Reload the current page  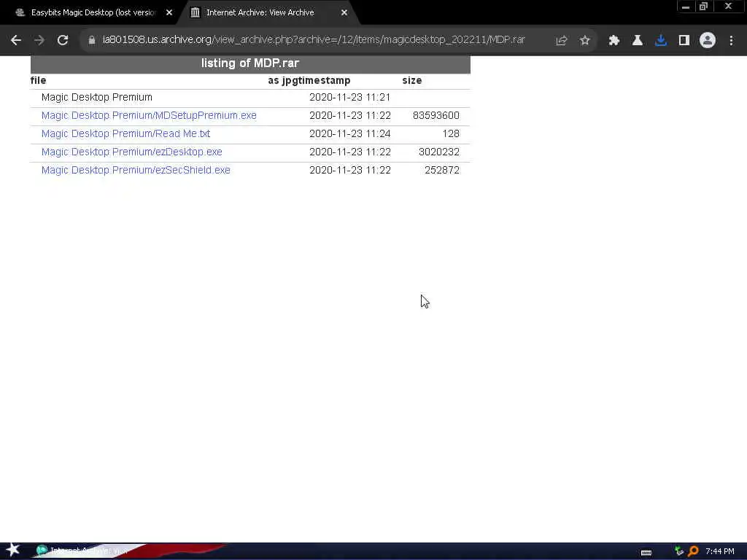point(63,41)
